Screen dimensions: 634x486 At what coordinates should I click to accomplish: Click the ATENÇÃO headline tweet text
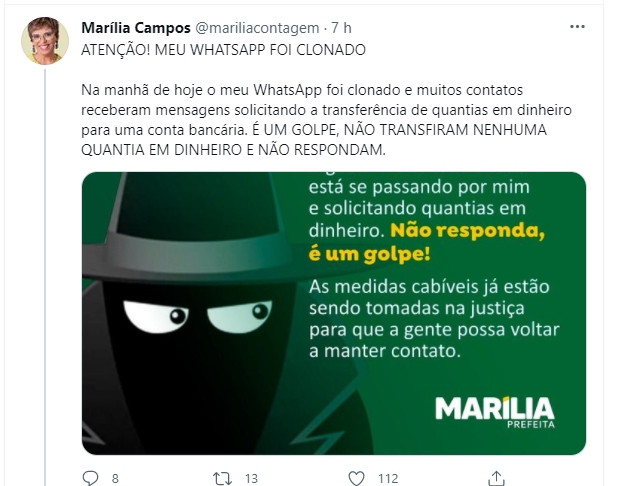(x=224, y=50)
